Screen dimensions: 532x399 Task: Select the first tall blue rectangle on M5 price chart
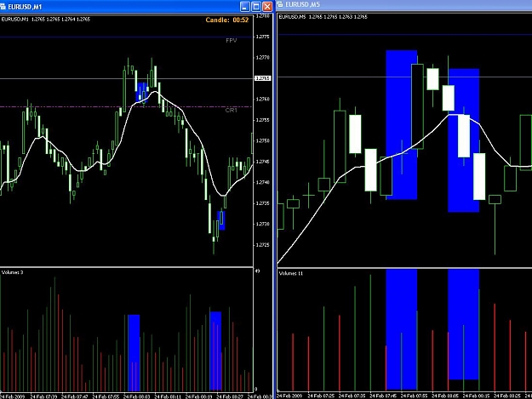coord(402,125)
